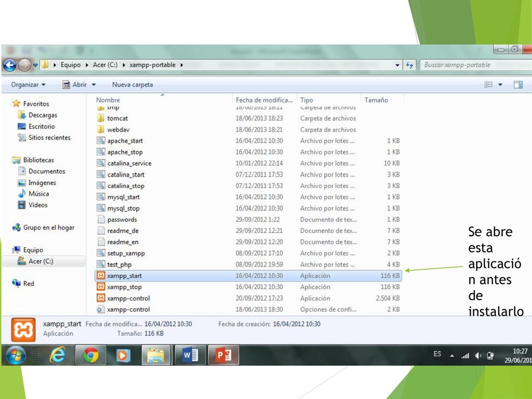Change view using the view icon
This screenshot has width=532, height=399.
pyautogui.click(x=488, y=85)
